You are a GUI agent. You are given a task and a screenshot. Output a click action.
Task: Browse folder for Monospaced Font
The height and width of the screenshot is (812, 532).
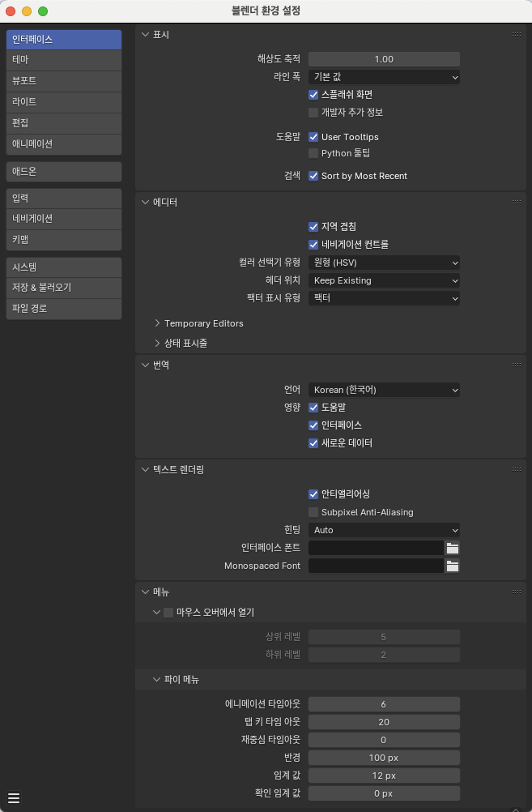(x=453, y=566)
